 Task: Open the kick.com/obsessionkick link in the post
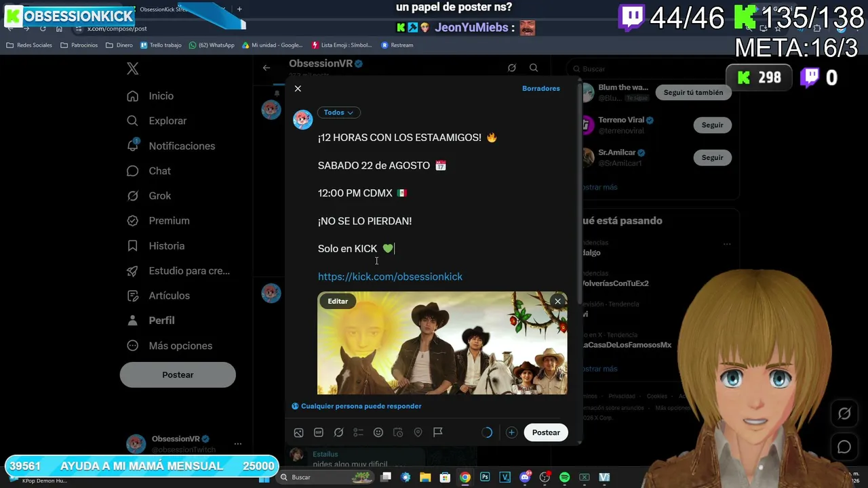390,277
